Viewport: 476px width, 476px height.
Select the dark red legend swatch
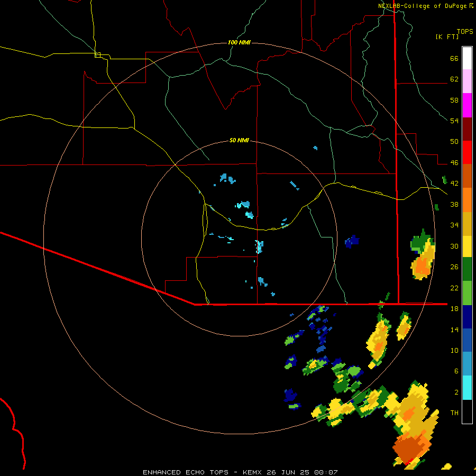pos(467,129)
